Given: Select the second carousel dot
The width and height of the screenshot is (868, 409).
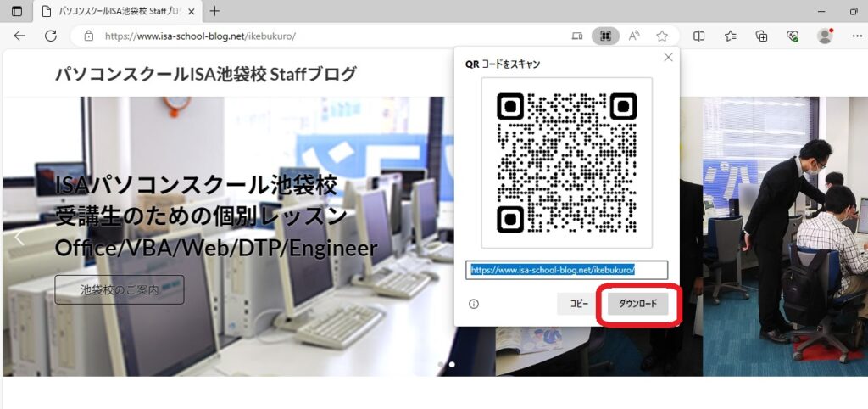Looking at the screenshot, I should [x=453, y=365].
